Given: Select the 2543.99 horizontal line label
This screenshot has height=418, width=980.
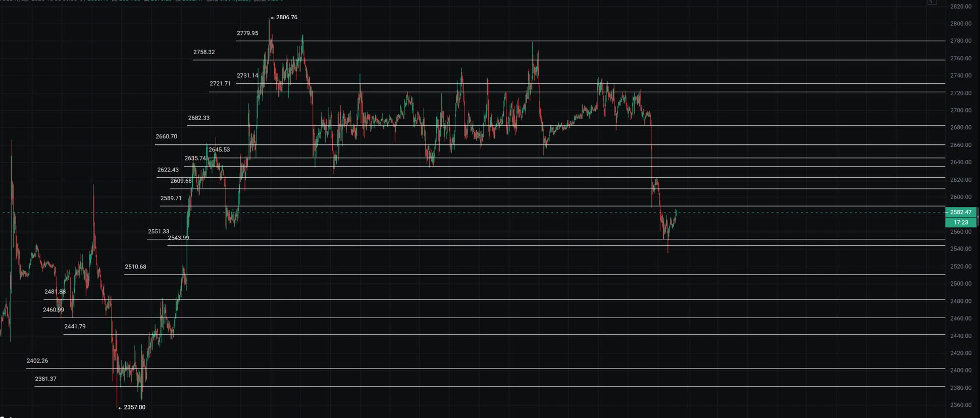Looking at the screenshot, I should (x=178, y=238).
